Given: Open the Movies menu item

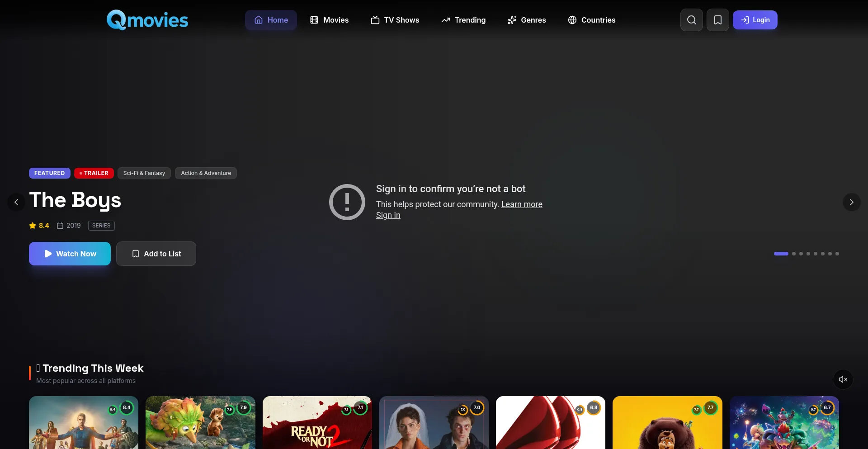Looking at the screenshot, I should (329, 20).
